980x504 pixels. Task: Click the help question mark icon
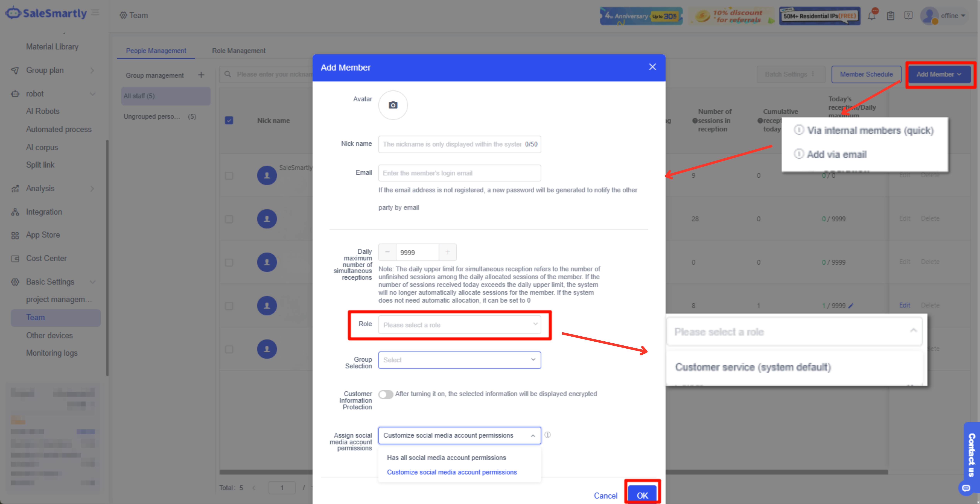(x=908, y=16)
